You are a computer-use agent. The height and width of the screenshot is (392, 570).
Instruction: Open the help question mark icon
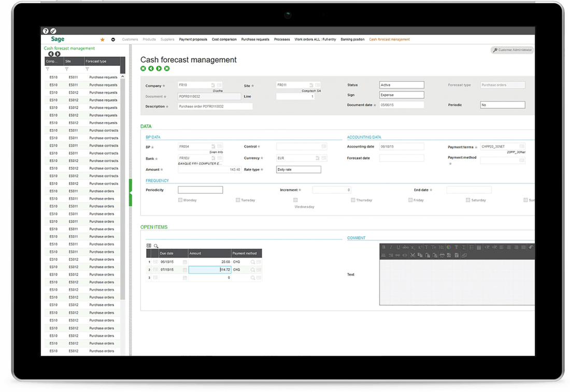[x=46, y=31]
